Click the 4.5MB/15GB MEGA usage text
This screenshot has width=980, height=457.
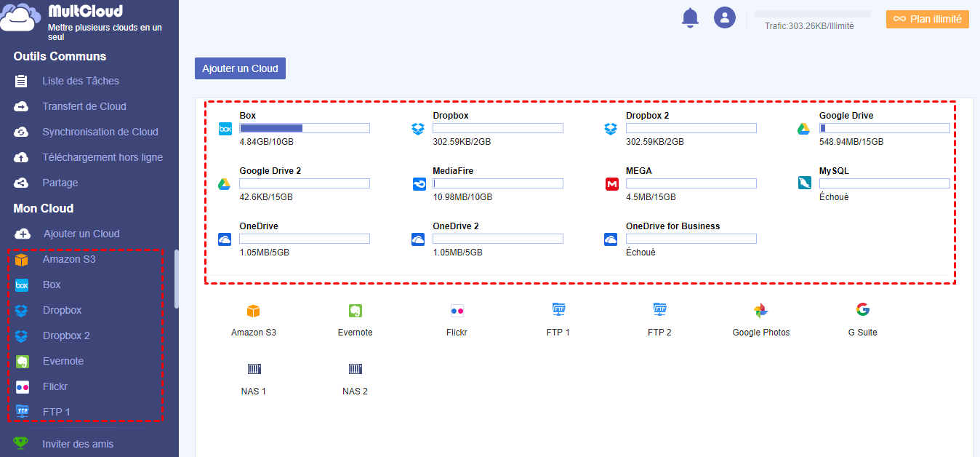pos(651,197)
